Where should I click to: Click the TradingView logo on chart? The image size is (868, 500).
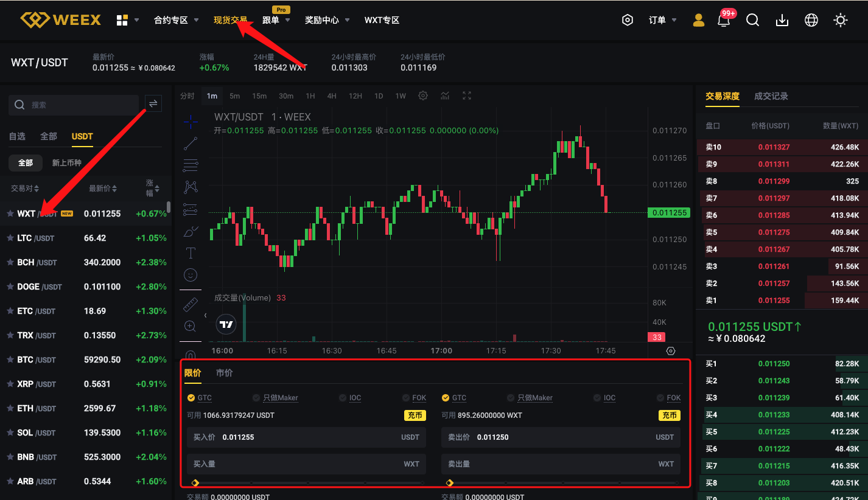click(x=226, y=324)
